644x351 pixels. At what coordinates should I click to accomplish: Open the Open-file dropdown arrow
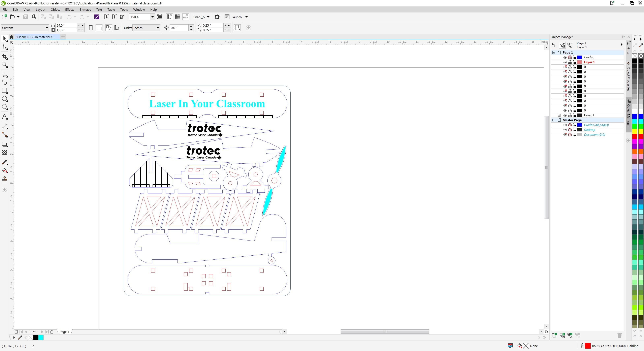[18, 17]
